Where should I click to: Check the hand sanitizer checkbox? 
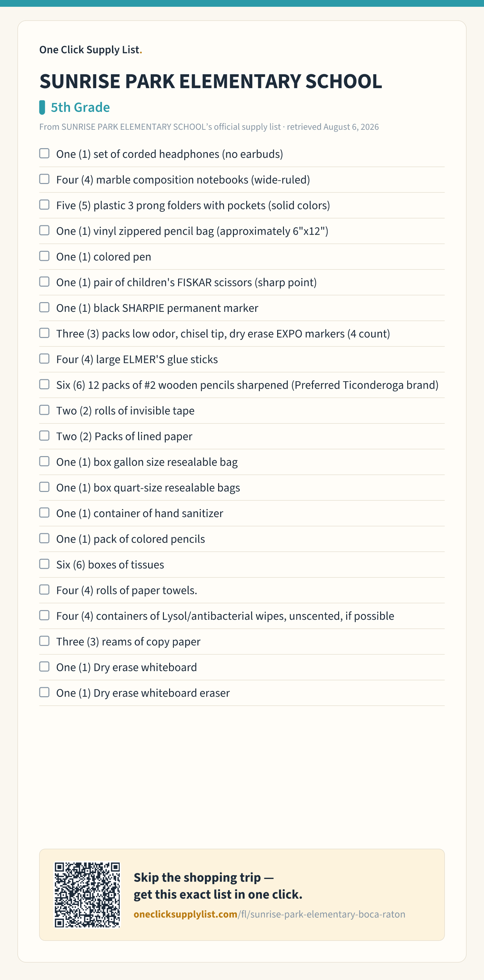(x=45, y=513)
